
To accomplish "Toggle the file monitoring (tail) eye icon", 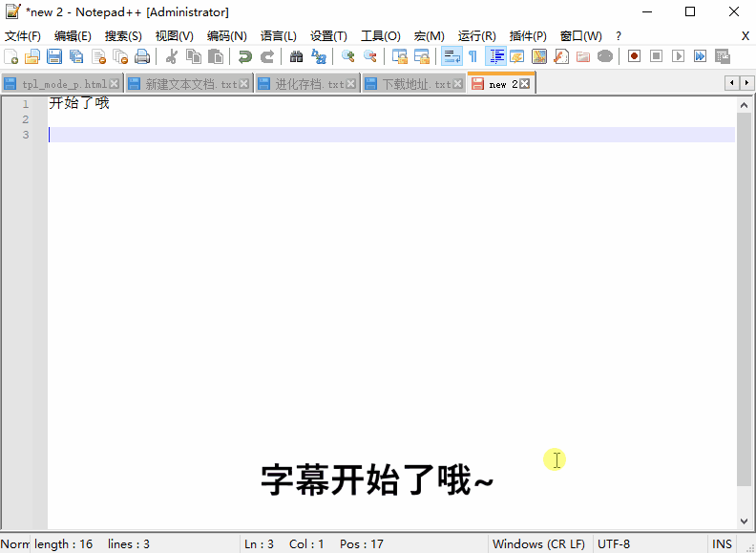I will point(605,56).
